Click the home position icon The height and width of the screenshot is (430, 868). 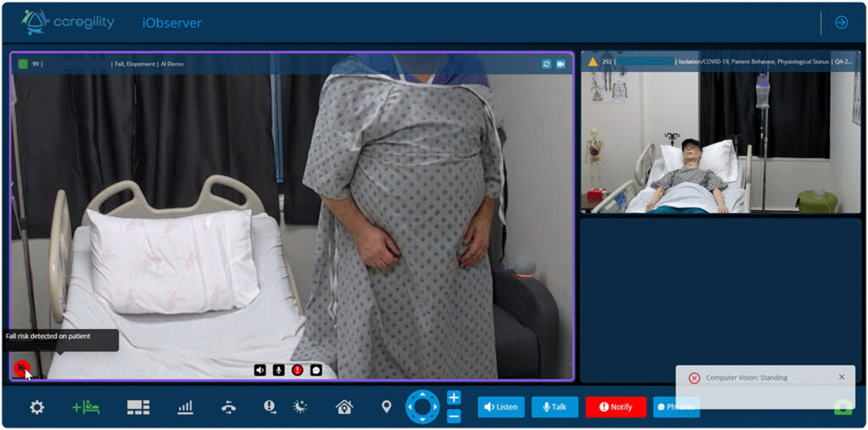[344, 407]
